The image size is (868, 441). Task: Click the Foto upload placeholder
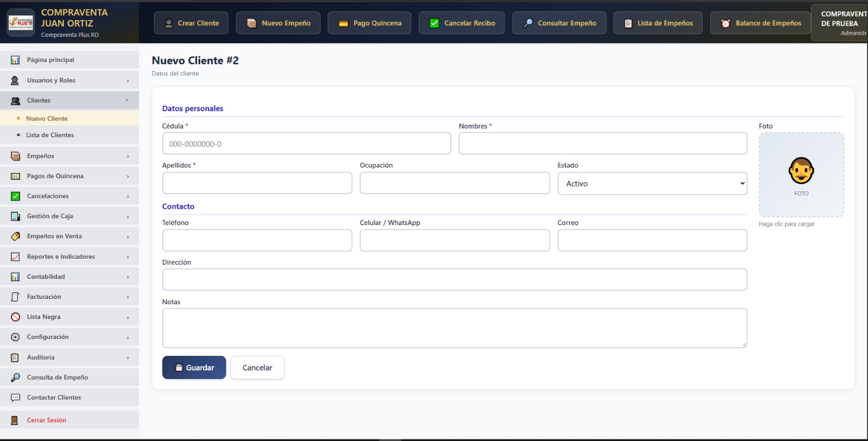(x=801, y=175)
